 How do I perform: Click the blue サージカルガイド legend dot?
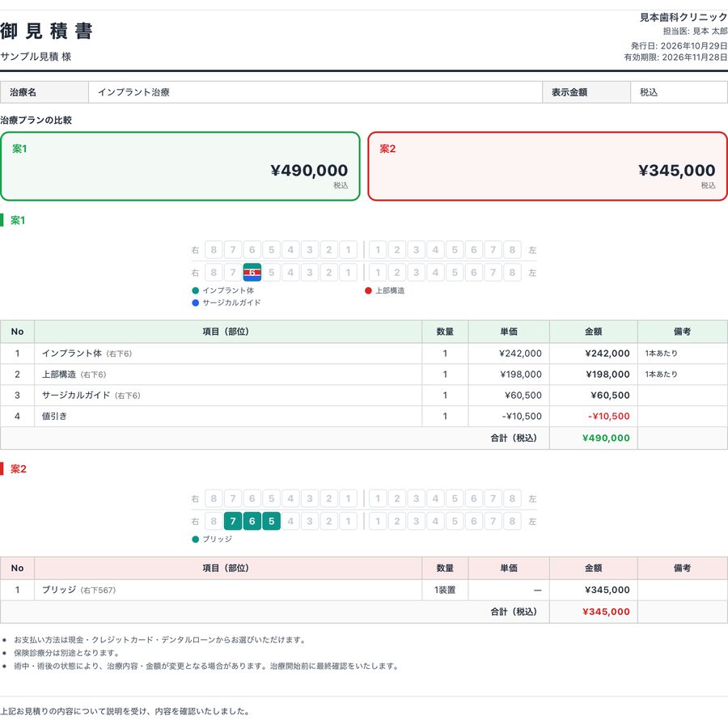click(x=196, y=303)
